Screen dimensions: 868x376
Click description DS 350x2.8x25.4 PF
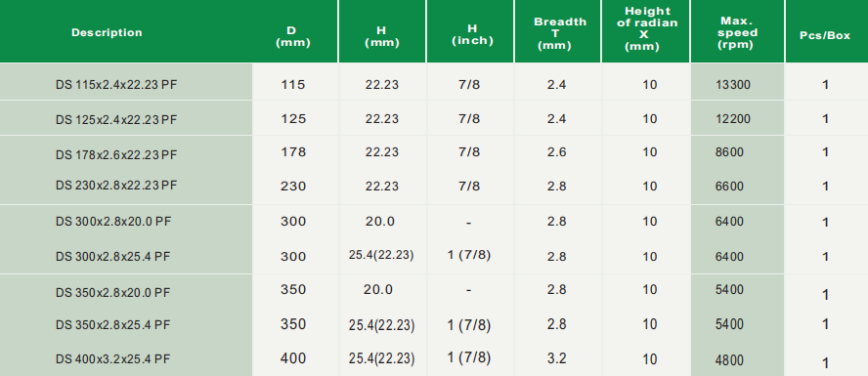(113, 324)
